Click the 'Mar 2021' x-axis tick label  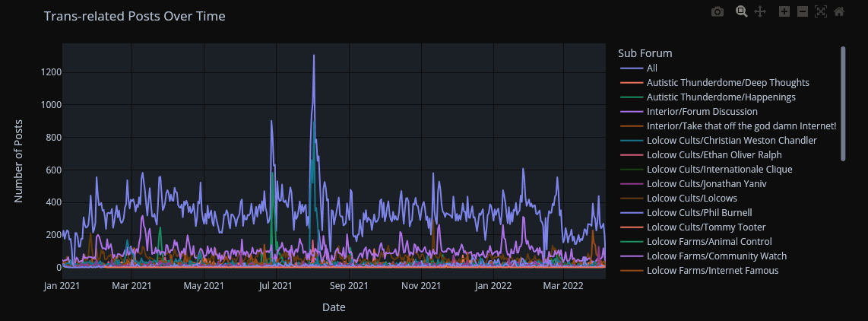(x=131, y=286)
